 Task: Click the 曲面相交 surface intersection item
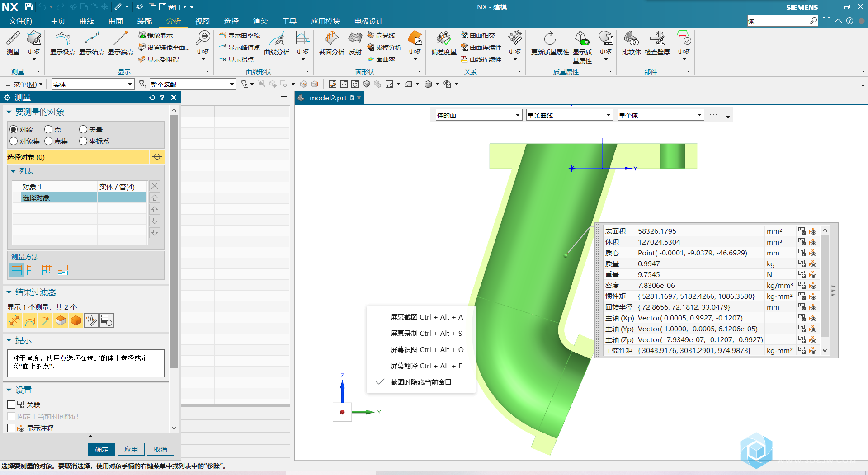tap(478, 35)
